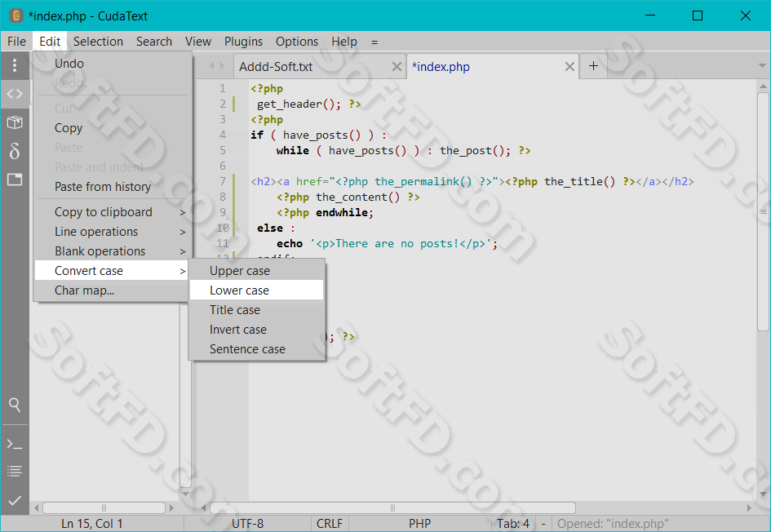Click the 'the_permalink()' code text
Image resolution: width=771 pixels, height=532 pixels.
423,182
